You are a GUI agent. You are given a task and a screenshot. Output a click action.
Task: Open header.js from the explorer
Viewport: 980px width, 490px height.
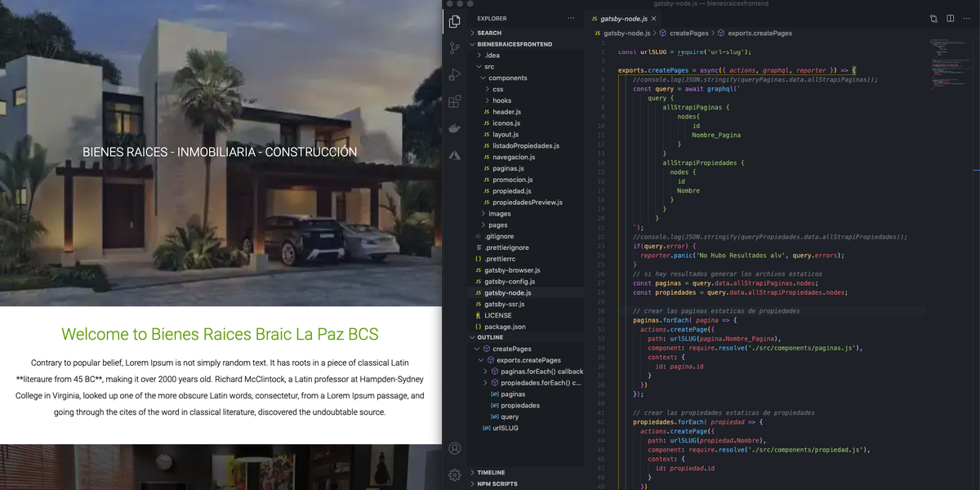click(x=528, y=112)
